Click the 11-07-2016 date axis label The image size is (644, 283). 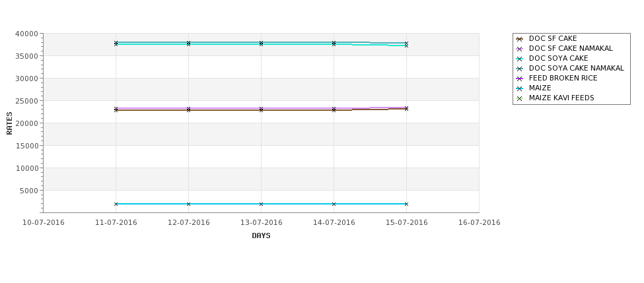116,223
